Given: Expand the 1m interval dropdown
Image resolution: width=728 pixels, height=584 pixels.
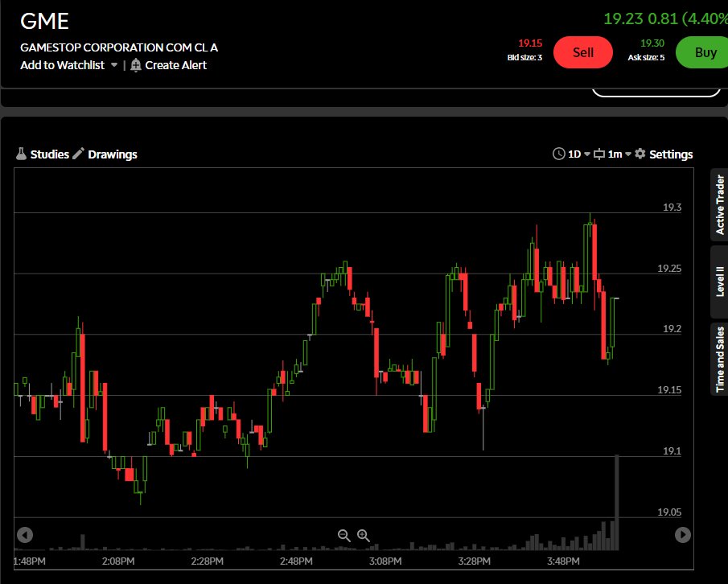Looking at the screenshot, I should click(628, 154).
